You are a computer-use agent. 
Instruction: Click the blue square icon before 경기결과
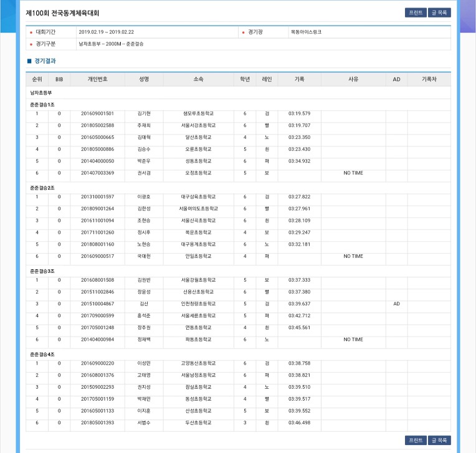[29, 61]
